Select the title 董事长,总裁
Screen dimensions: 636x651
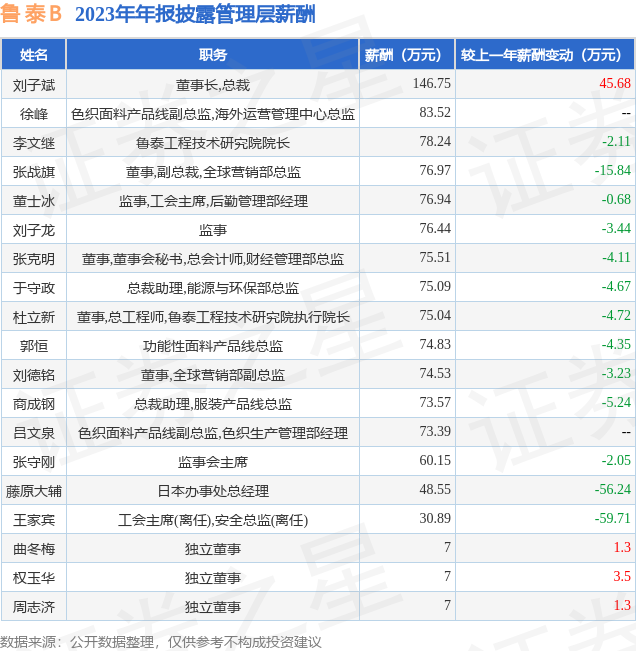[213, 85]
